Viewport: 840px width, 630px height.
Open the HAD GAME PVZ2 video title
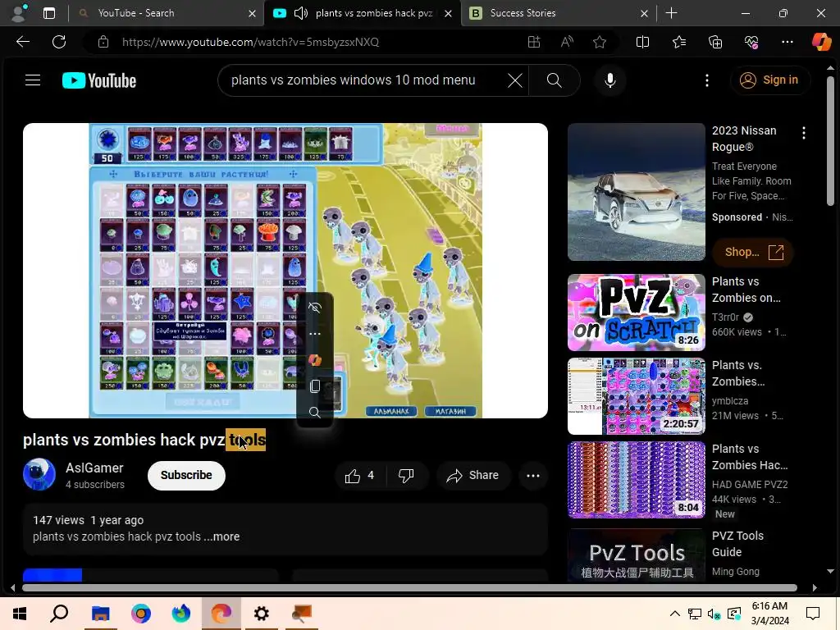(x=750, y=457)
